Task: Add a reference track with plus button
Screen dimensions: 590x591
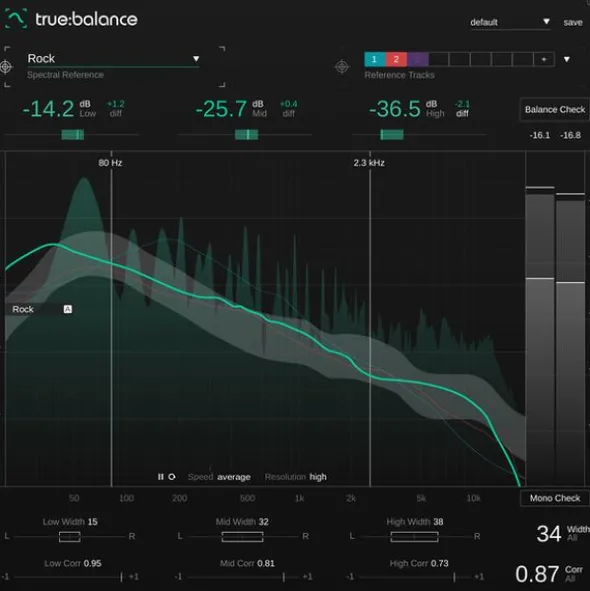Action: 544,59
